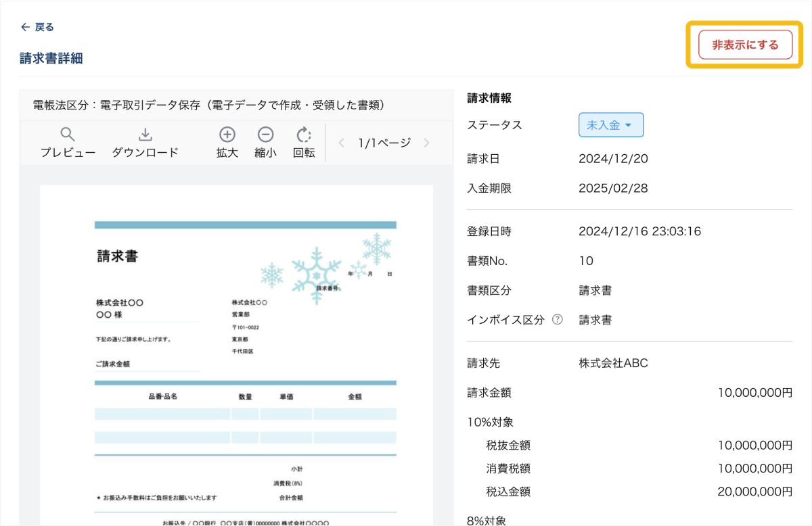Click the help icon beside インボイス区分
This screenshot has height=526, width=812.
click(558, 320)
